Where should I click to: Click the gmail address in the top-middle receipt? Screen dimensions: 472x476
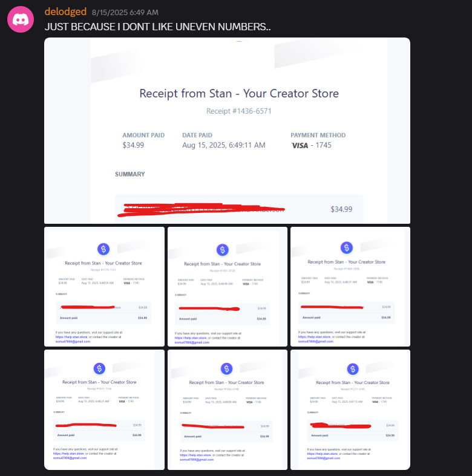[192, 342]
